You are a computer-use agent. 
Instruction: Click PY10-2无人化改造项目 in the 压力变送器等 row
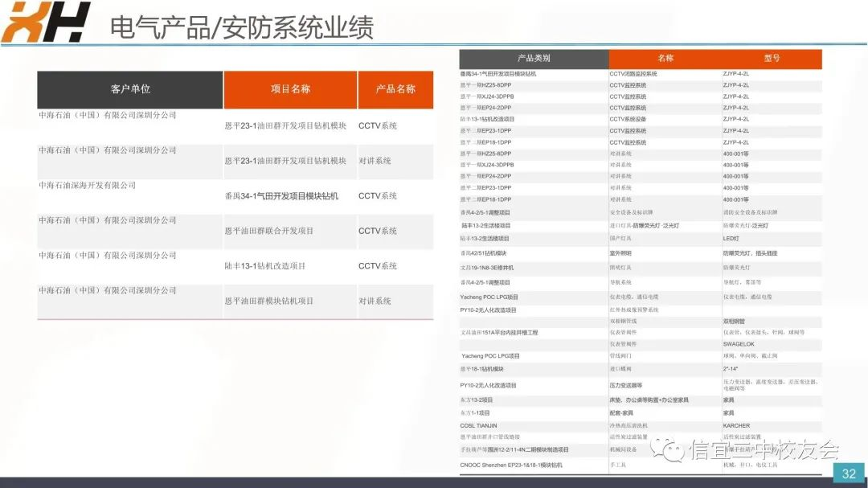tap(489, 386)
